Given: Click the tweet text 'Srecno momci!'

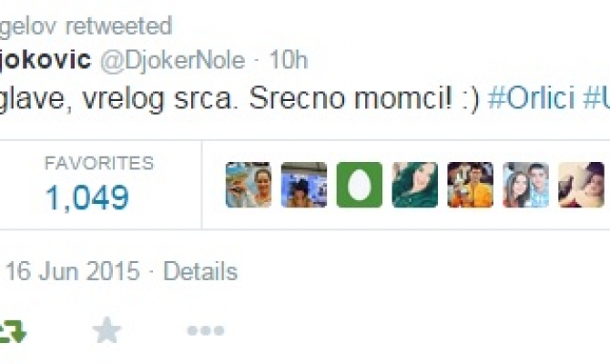Looking at the screenshot, I should click(x=351, y=98).
